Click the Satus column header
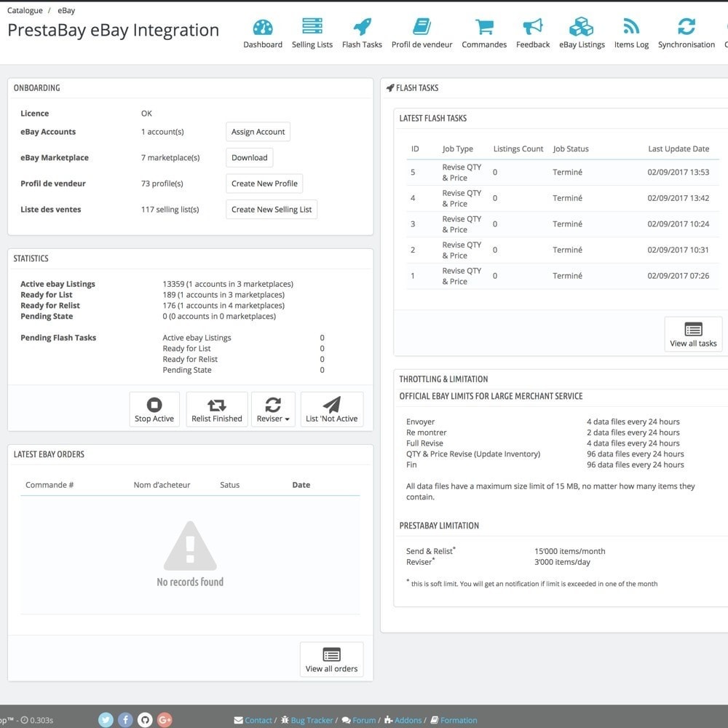Image resolution: width=728 pixels, height=728 pixels. [229, 485]
